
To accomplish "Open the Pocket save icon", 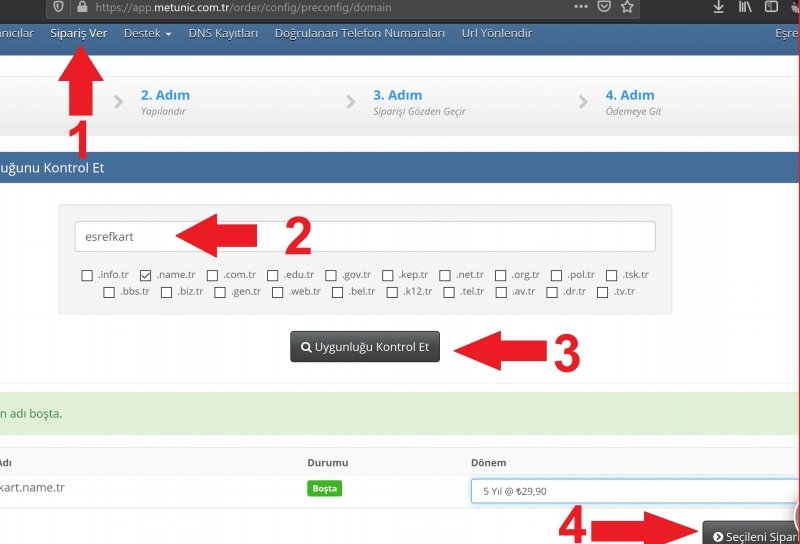I will (x=604, y=7).
